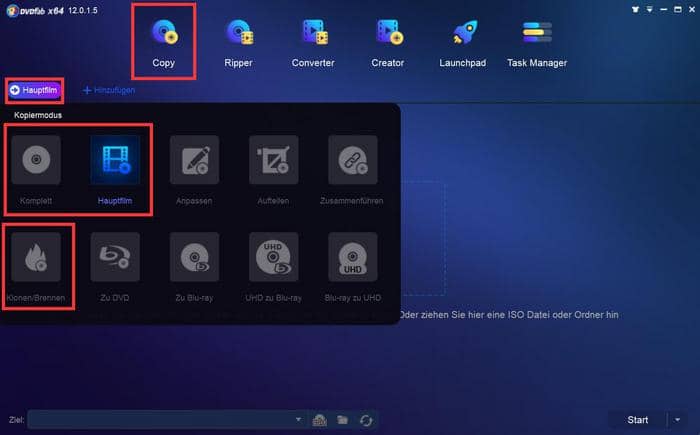This screenshot has height=435, width=700.
Task: Expand the Ziel destination dropdown
Action: (x=298, y=420)
